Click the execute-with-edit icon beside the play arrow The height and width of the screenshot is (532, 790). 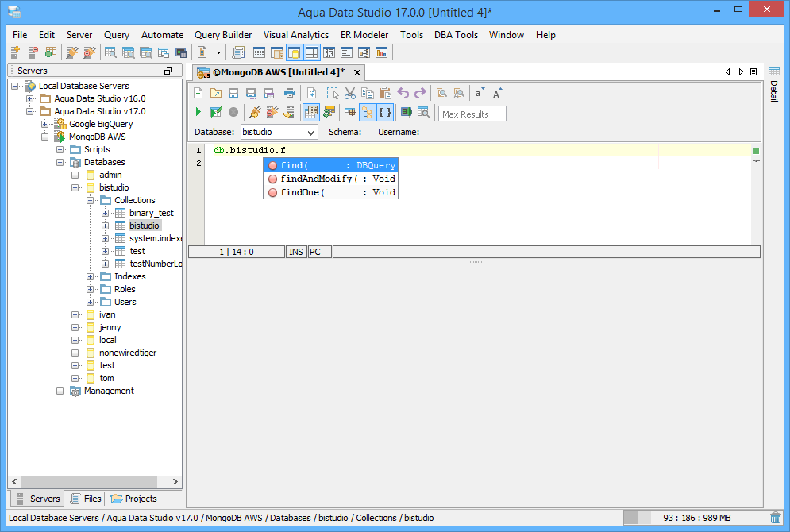pyautogui.click(x=216, y=112)
